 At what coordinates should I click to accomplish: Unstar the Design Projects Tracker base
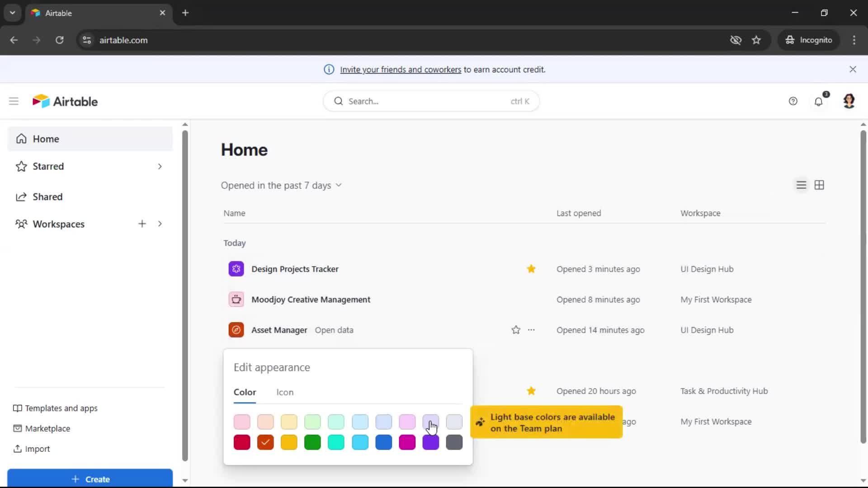pyautogui.click(x=531, y=269)
